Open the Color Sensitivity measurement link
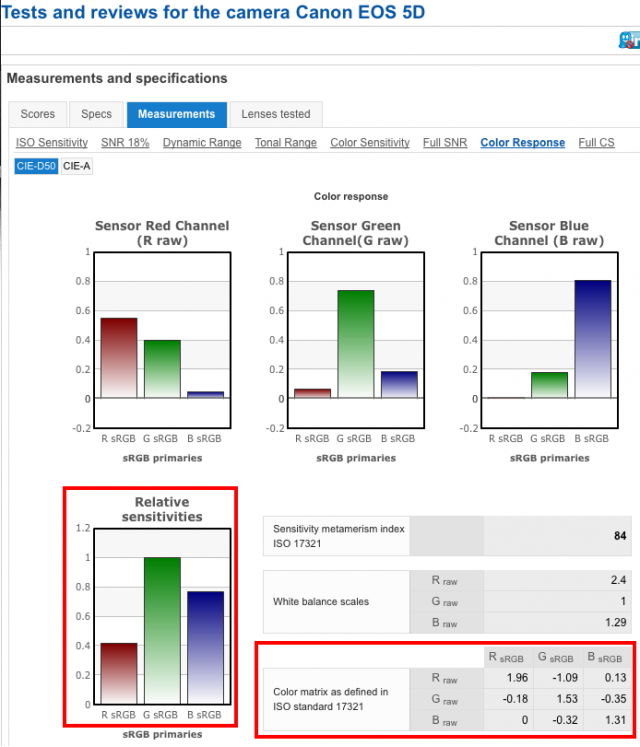The image size is (640, 747). click(x=370, y=142)
